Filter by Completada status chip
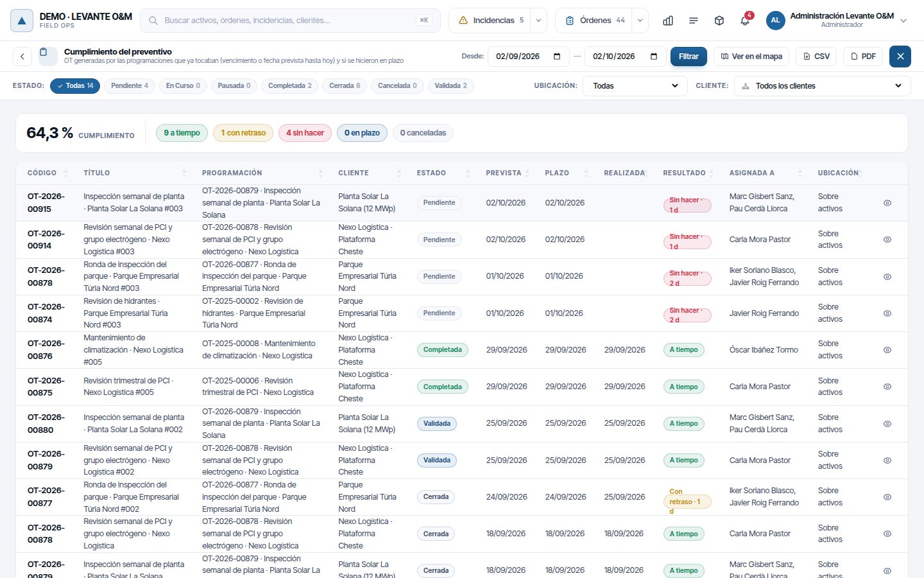The image size is (924, 578). tap(290, 85)
